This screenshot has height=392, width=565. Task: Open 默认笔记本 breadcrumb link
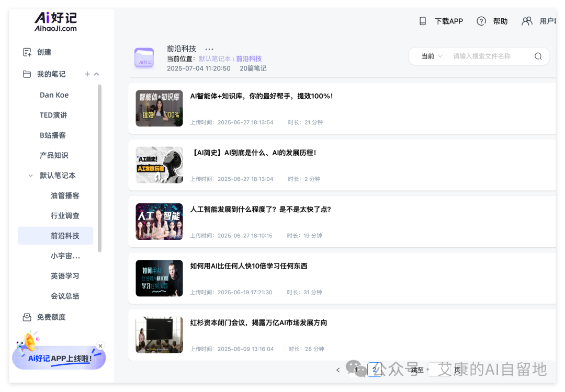click(x=216, y=59)
